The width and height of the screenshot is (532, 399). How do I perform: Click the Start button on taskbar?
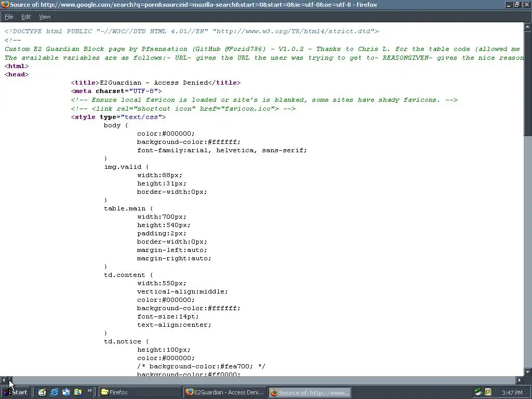[14, 392]
